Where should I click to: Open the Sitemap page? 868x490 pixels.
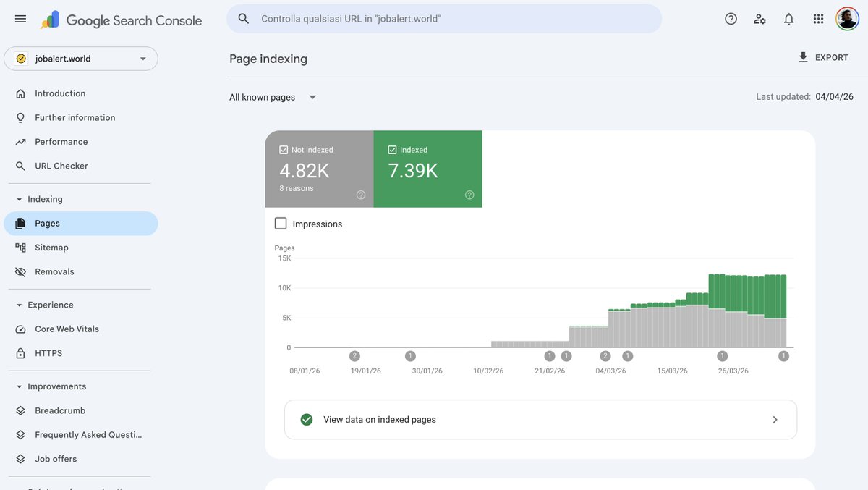coord(81,248)
